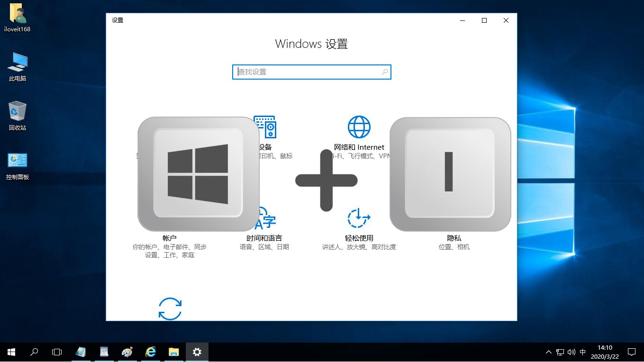Viewport: 644px width, 362px height.
Task: Open 更新和安全 via the sync-arrows icon
Action: click(x=170, y=308)
